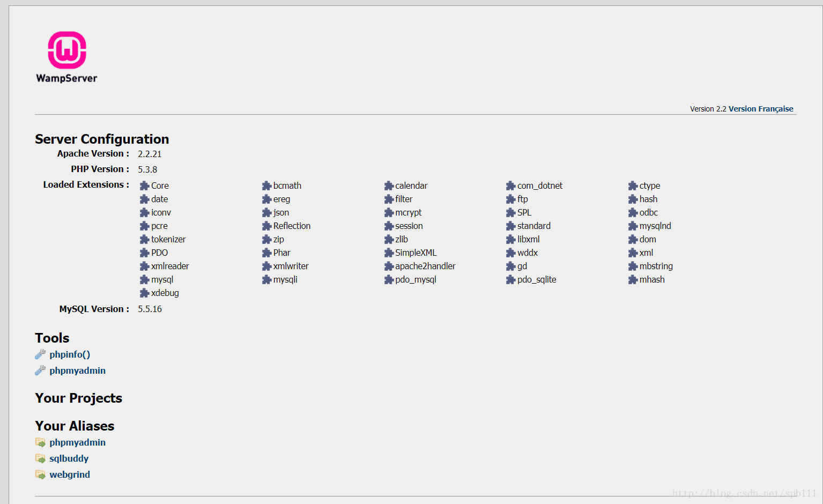Click the puzzle icon next to calendar
This screenshot has width=823, height=504.
tap(389, 186)
